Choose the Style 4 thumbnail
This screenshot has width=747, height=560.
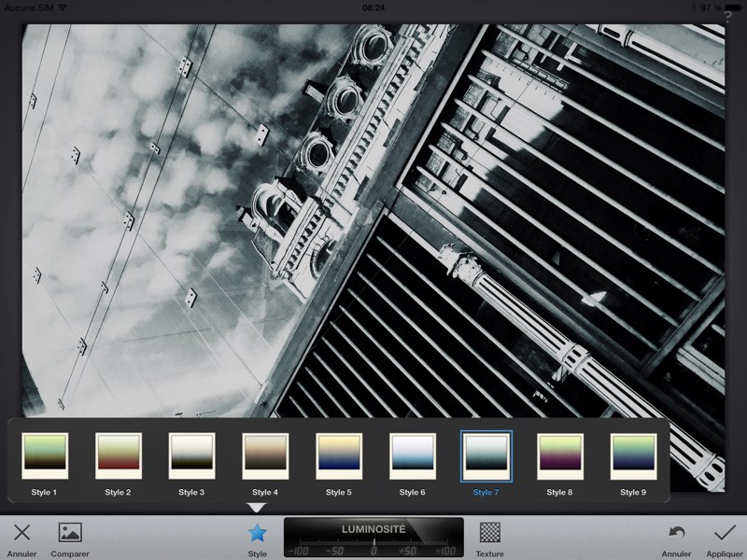[265, 455]
